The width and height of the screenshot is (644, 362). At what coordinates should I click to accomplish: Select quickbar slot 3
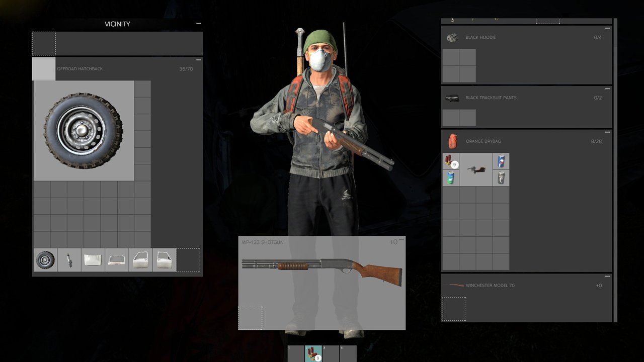tap(331, 353)
